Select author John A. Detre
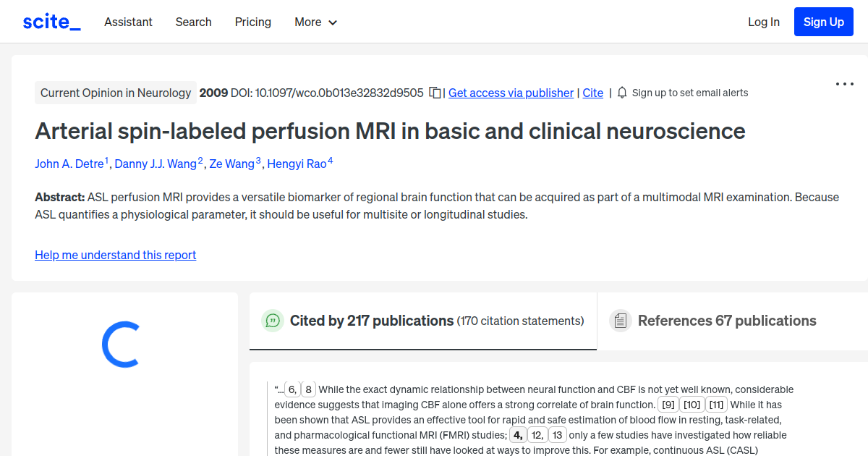Screen dimensions: 868x456 69,164
